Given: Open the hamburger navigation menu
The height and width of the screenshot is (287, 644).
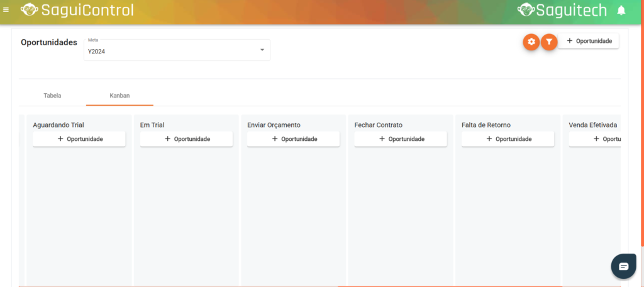Looking at the screenshot, I should pyautogui.click(x=6, y=10).
